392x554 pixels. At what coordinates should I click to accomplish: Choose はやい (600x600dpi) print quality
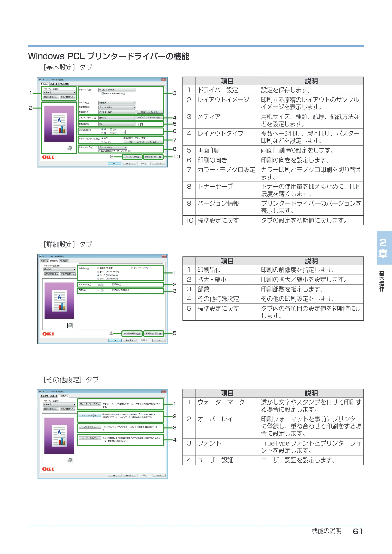pyautogui.click(x=98, y=279)
